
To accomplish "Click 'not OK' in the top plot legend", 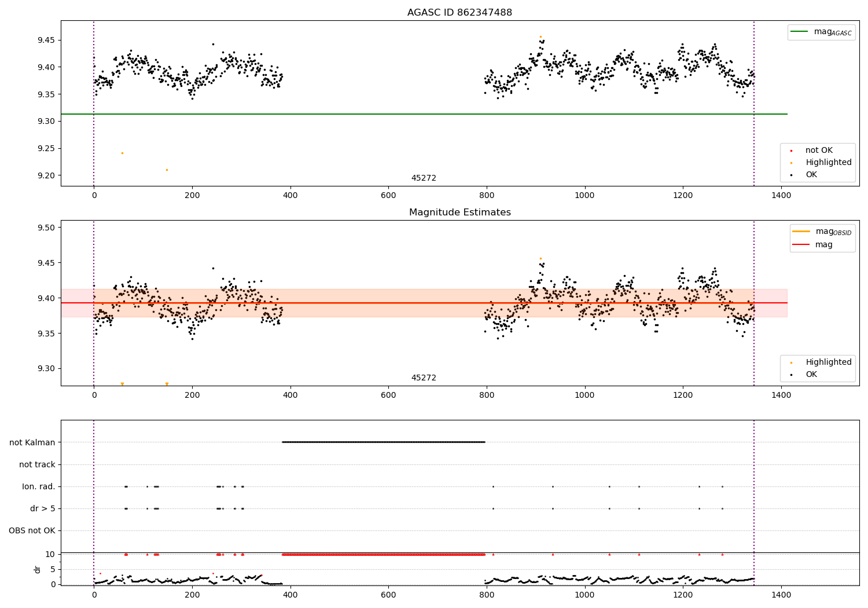I will [818, 151].
